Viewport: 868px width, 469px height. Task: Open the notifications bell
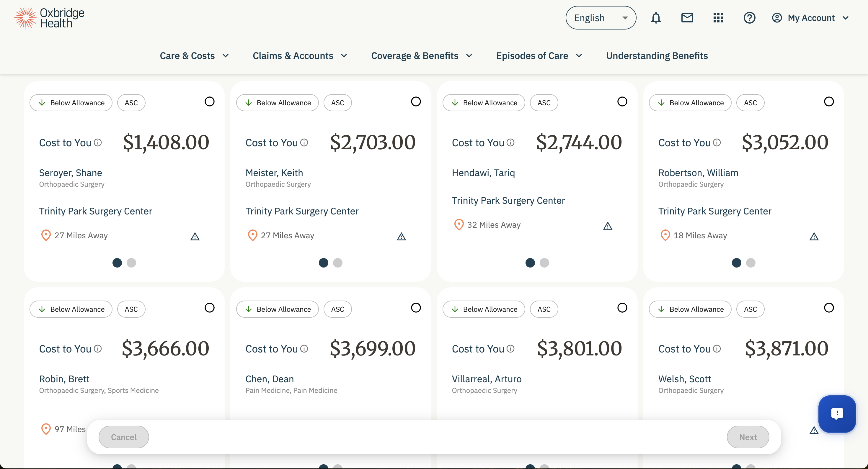[x=656, y=17]
